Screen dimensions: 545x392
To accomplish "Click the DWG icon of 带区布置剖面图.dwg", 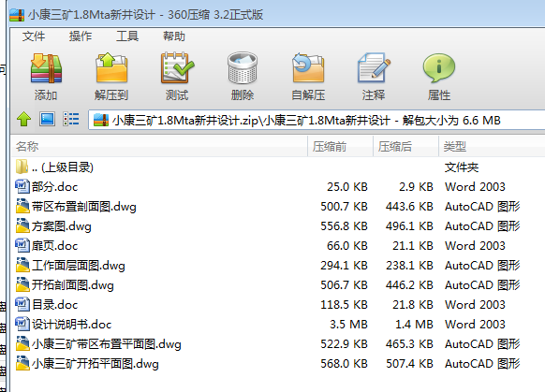I will point(22,206).
